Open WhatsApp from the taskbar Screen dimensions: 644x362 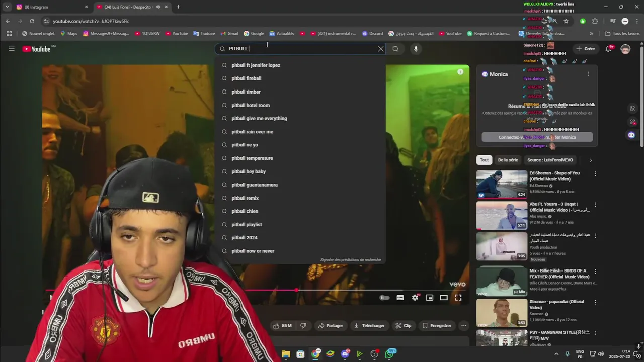click(391, 354)
